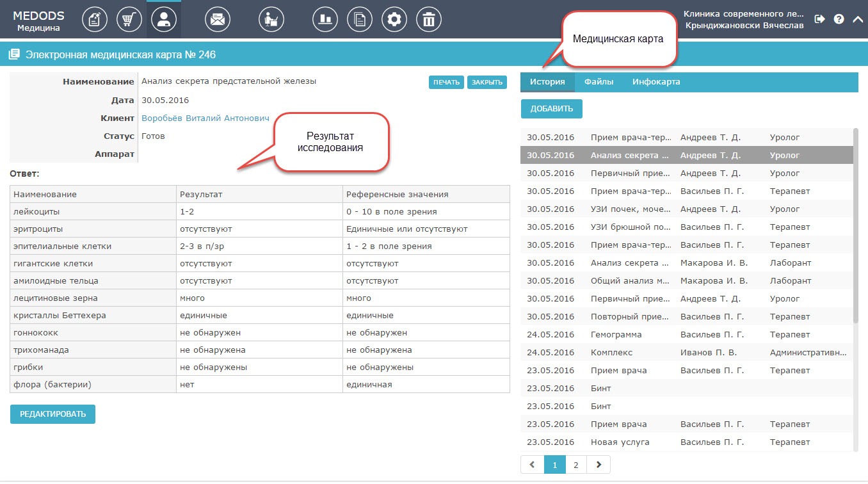Switch to the Инфокарта tab

click(x=656, y=82)
